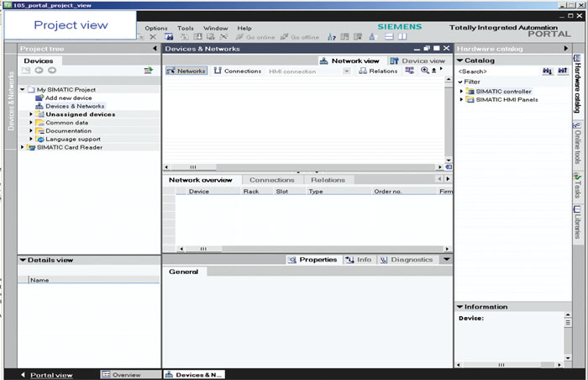Switch to the Device view tab
The height and width of the screenshot is (380, 588).
pyautogui.click(x=417, y=61)
